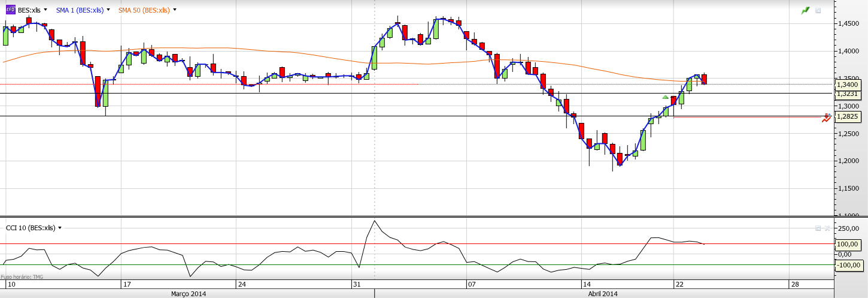Select the 1,2825 horizontal line price label

coord(848,117)
